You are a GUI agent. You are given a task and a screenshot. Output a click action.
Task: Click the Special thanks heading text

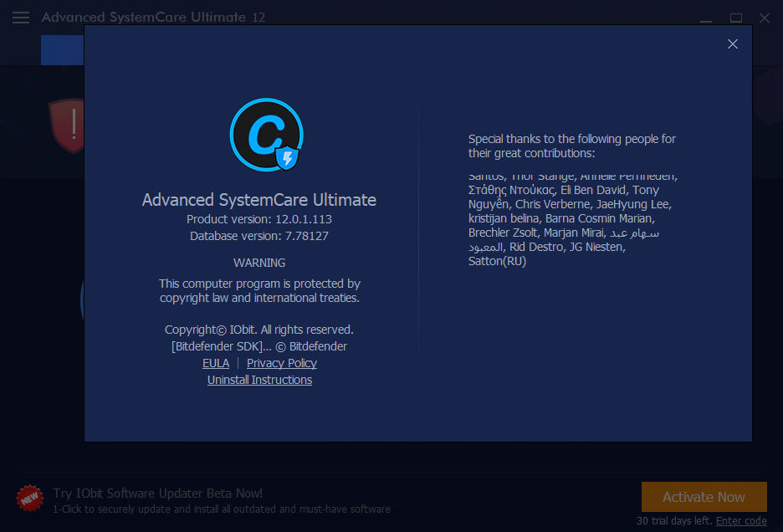[571, 146]
